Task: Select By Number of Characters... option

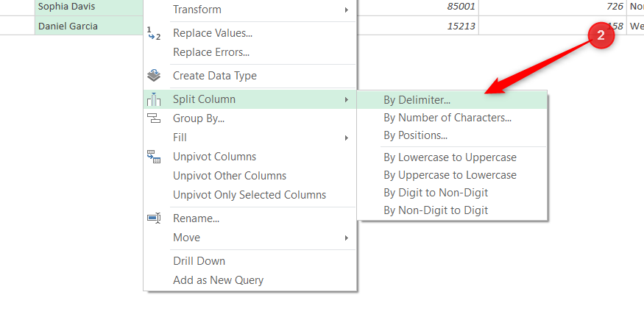Action: [x=452, y=118]
